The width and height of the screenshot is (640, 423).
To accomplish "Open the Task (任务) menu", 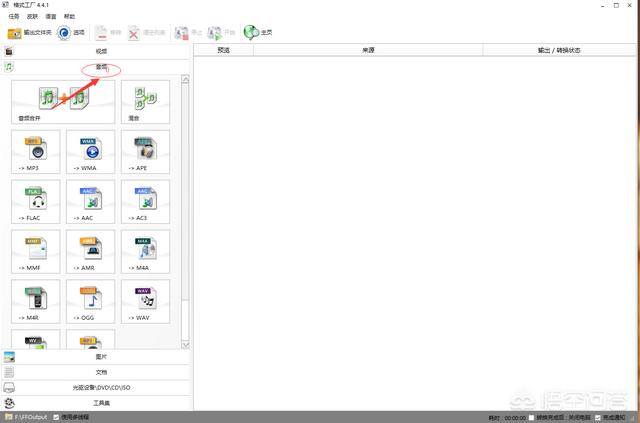I will [x=14, y=17].
